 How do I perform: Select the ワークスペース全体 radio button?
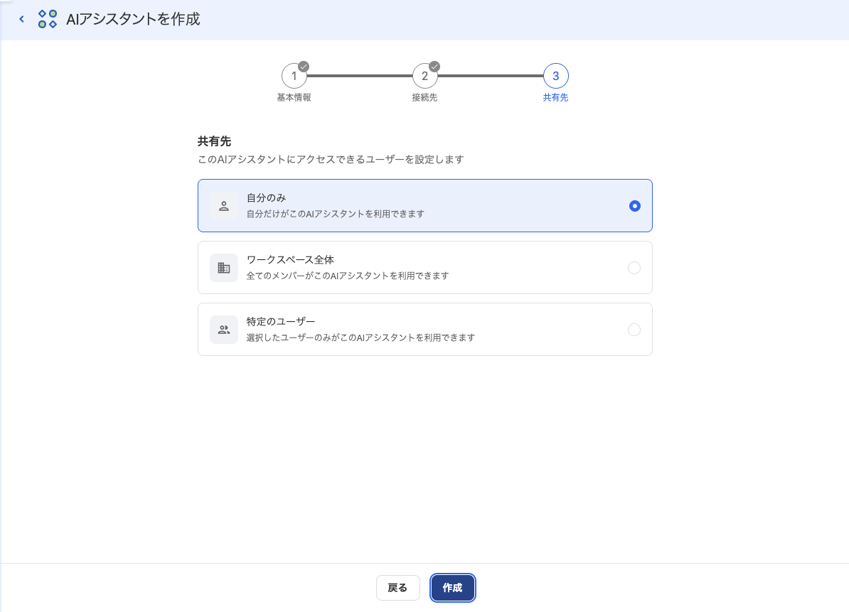[634, 268]
